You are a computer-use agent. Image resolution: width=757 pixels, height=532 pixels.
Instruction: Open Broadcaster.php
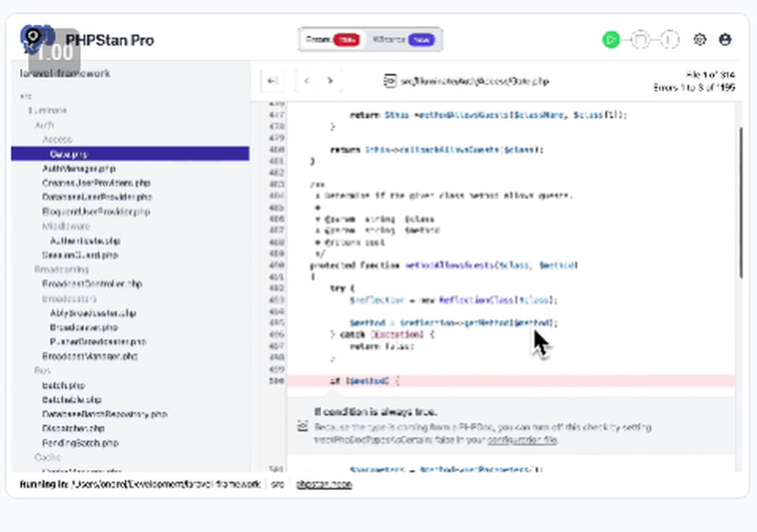click(84, 328)
